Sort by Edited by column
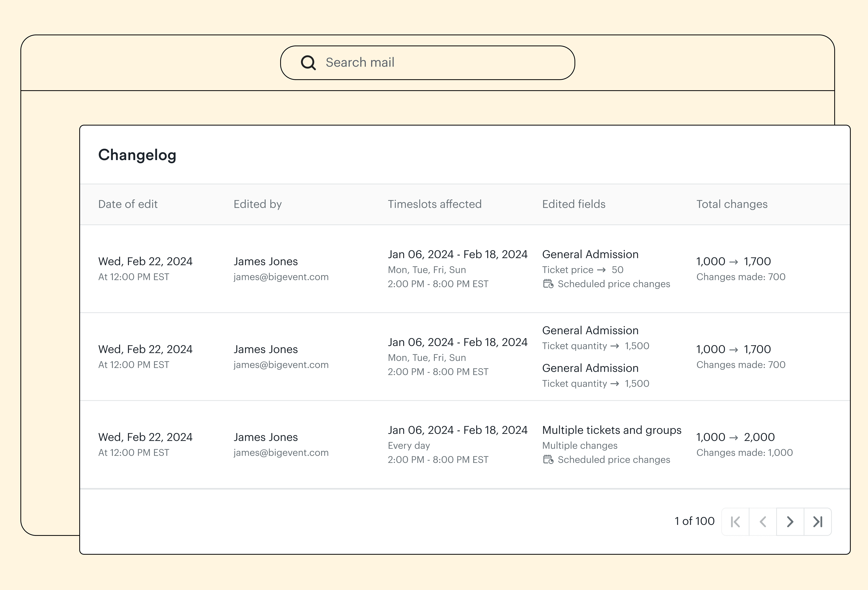This screenshot has height=590, width=868. coord(257,204)
